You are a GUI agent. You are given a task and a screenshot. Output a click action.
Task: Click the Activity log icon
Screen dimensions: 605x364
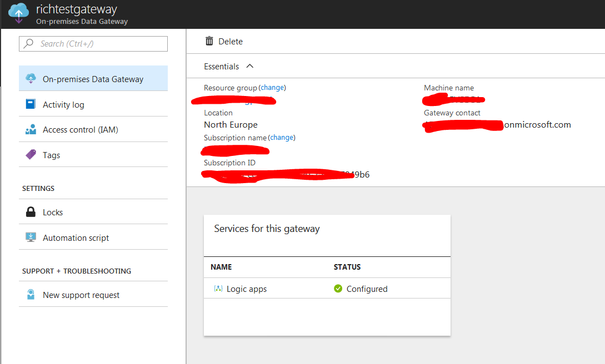coord(31,104)
